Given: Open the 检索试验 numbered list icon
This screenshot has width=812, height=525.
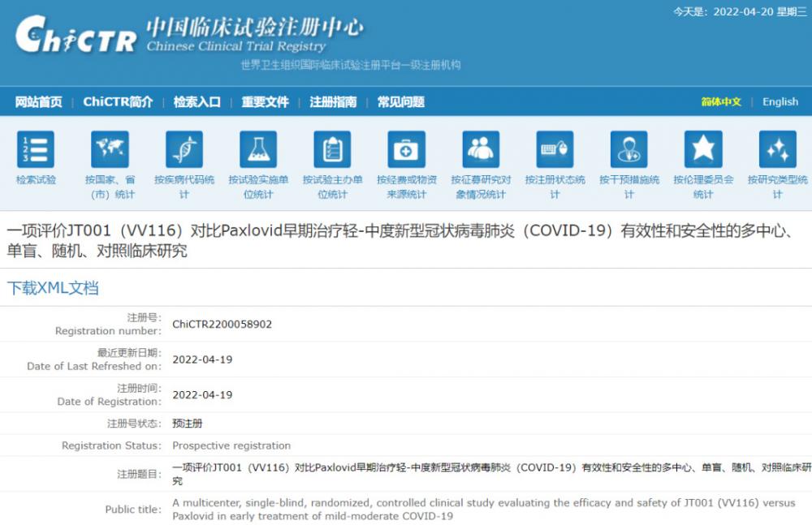Looking at the screenshot, I should (35, 149).
